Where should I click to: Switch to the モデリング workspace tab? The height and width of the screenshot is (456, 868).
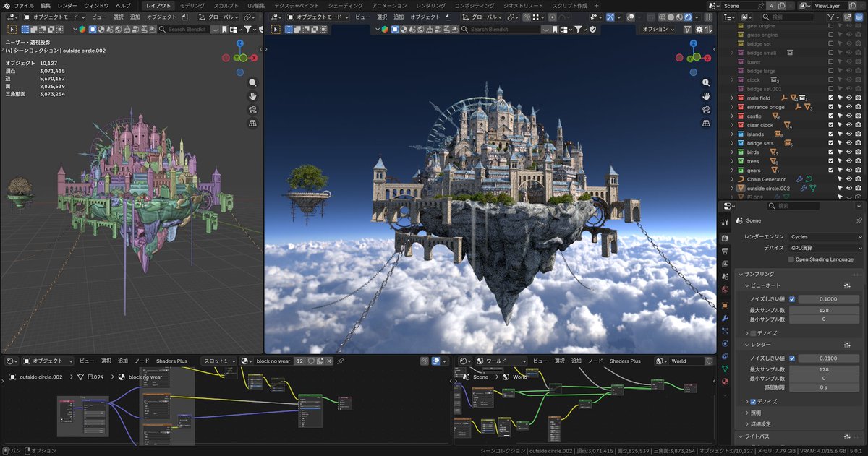pos(192,5)
